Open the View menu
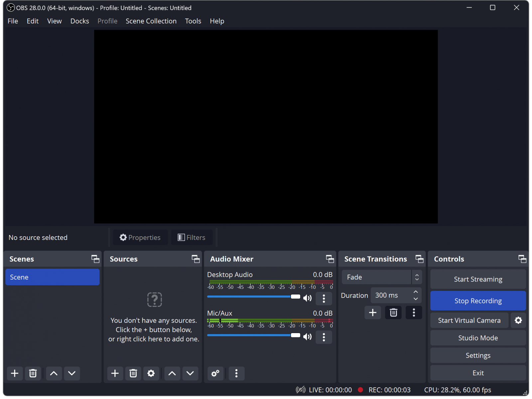 54,21
